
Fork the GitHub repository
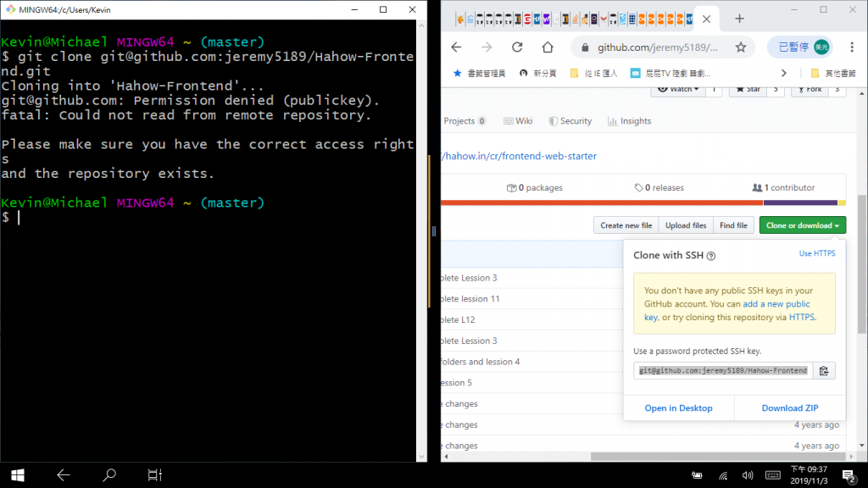coord(810,90)
